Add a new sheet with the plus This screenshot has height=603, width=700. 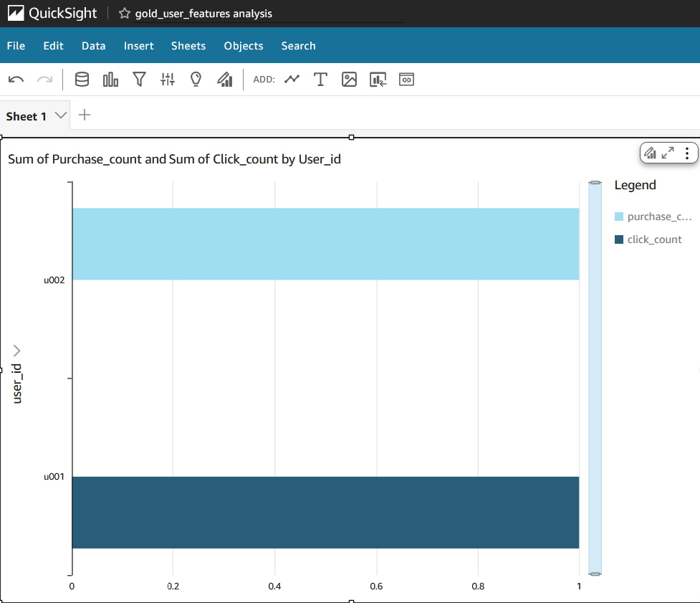(85, 115)
